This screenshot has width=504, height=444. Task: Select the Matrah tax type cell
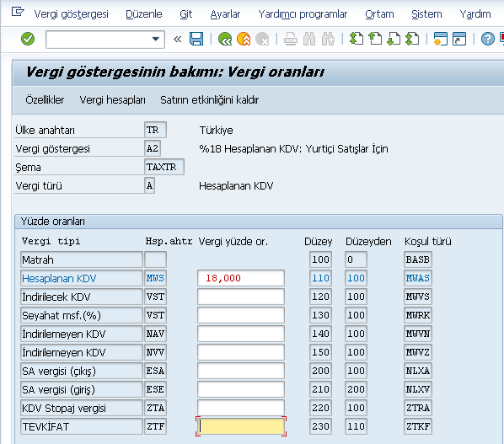tap(81, 259)
